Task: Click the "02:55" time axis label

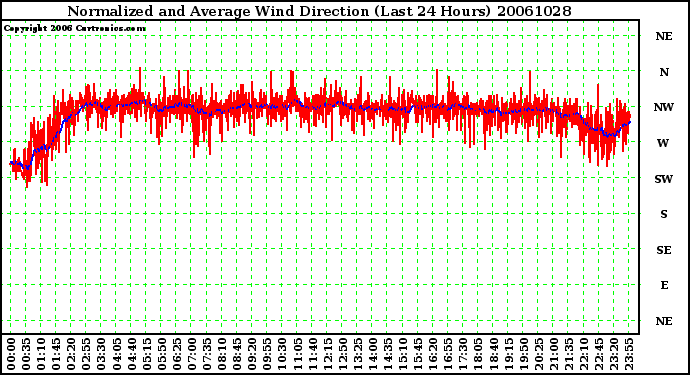Action: pyautogui.click(x=86, y=354)
